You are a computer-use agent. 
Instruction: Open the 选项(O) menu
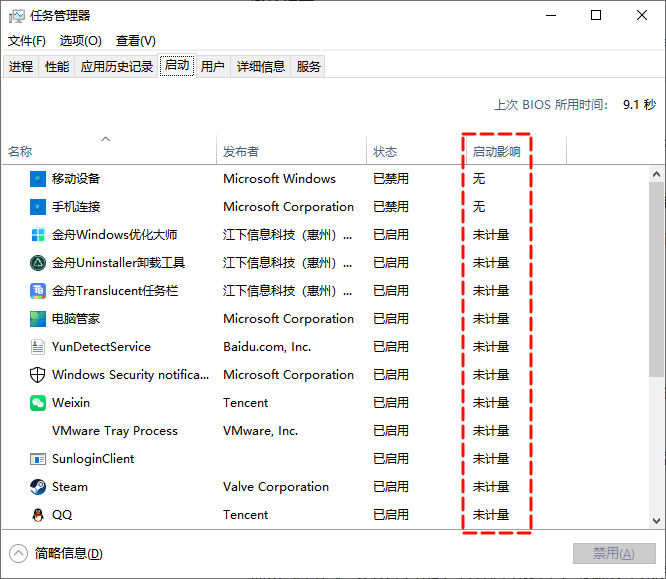81,41
